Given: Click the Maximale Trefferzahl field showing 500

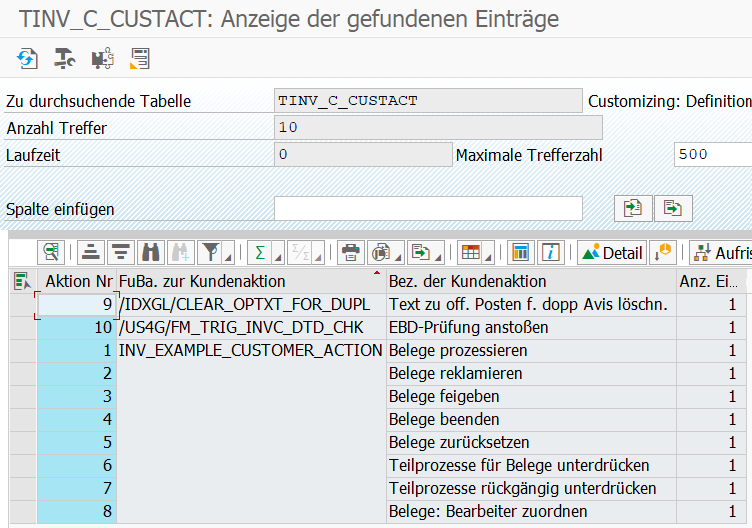Looking at the screenshot, I should [712, 154].
